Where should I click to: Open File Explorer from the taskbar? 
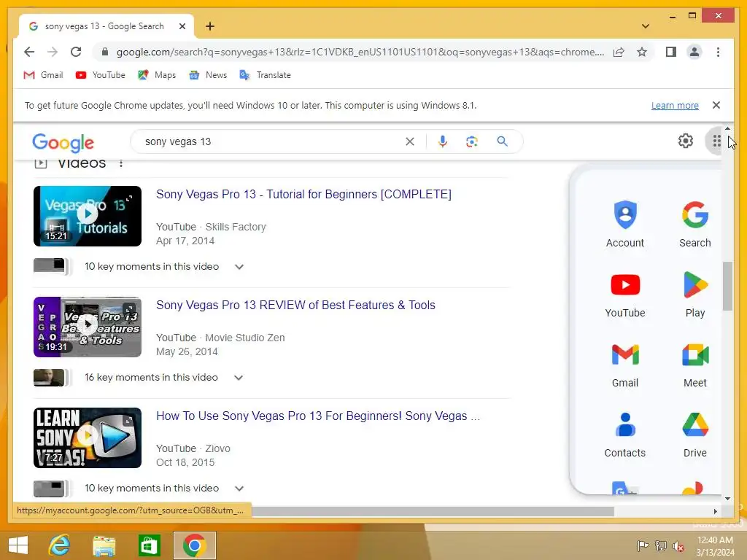point(104,545)
